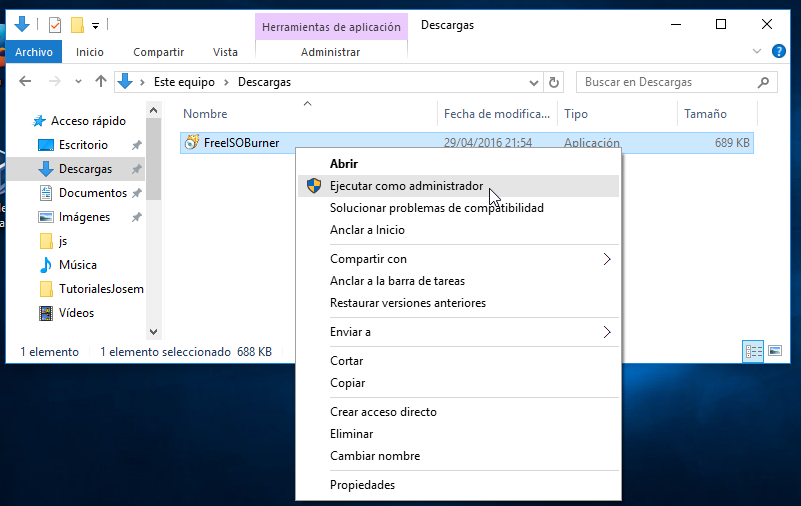
Task: Switch to the Compartir ribbon tab
Action: (x=158, y=52)
